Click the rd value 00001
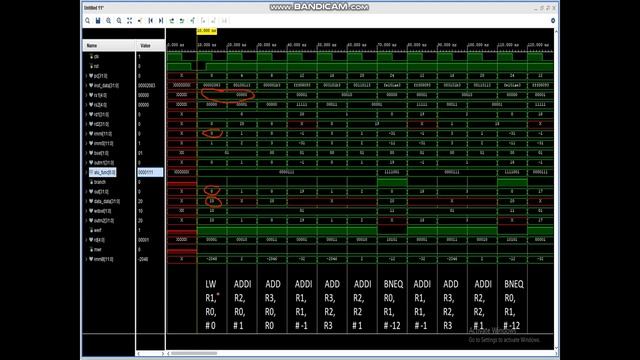 pyautogui.click(x=144, y=240)
